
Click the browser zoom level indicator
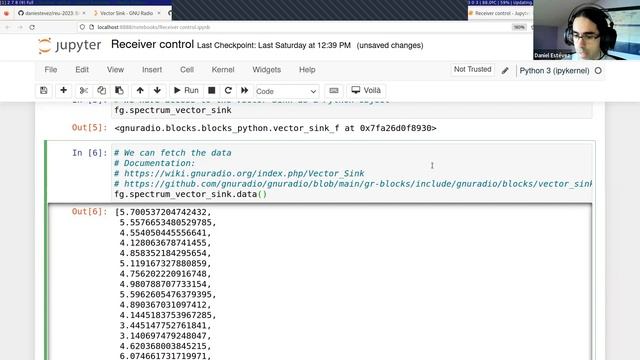click(x=519, y=27)
